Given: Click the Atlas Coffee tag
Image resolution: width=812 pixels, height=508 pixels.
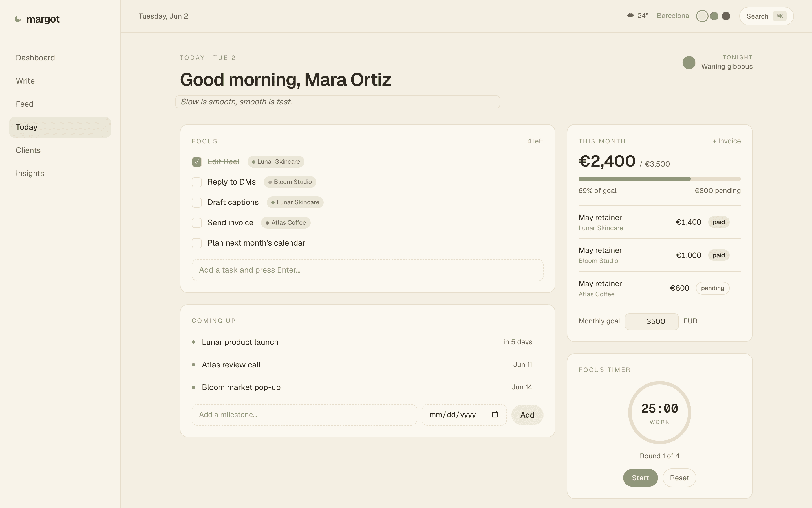Looking at the screenshot, I should [286, 223].
